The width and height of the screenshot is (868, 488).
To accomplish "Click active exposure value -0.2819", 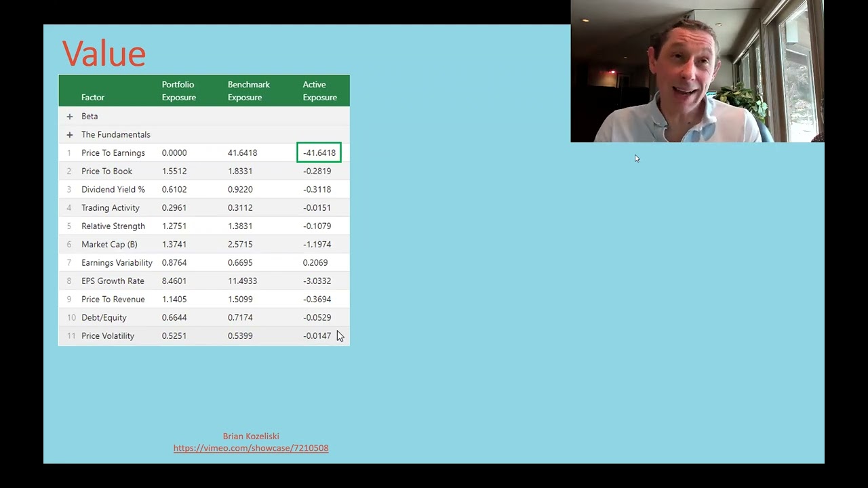I will point(317,171).
